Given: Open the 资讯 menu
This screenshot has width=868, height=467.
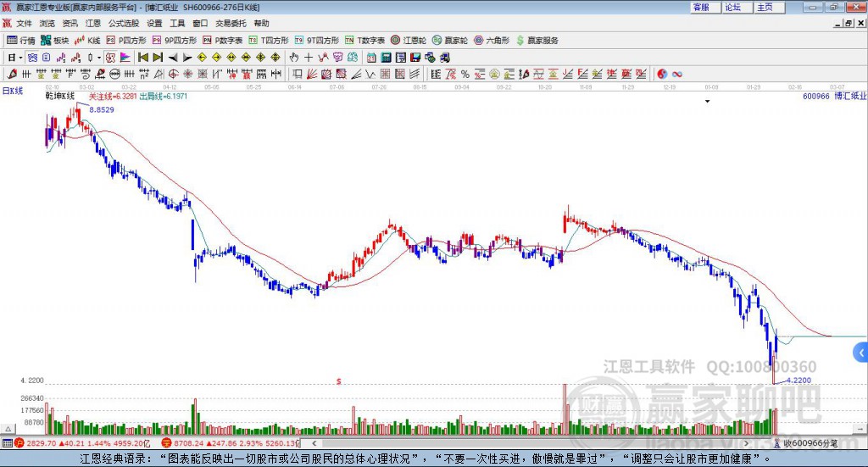Looking at the screenshot, I should coord(70,23).
